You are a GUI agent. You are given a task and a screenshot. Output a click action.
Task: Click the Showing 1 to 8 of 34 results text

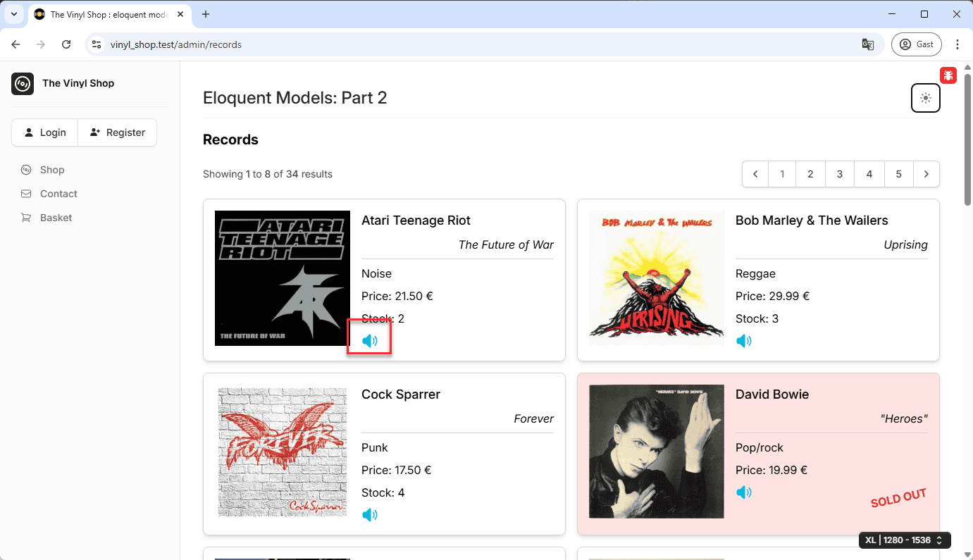(x=268, y=174)
